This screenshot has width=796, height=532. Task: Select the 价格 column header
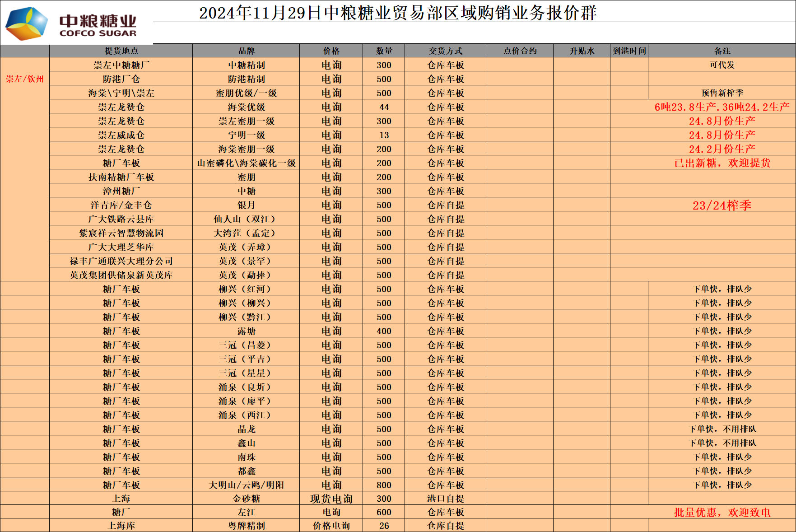click(x=331, y=51)
